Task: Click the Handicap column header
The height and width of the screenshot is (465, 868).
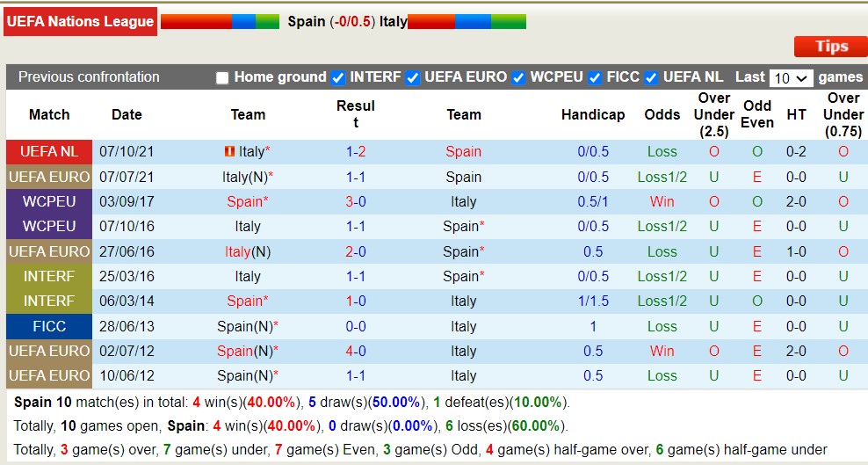Action: tap(593, 114)
